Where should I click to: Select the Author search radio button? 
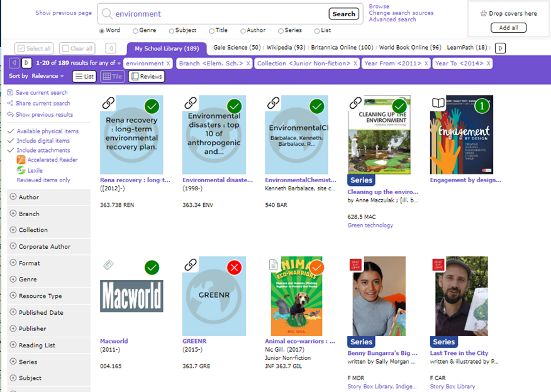click(243, 31)
